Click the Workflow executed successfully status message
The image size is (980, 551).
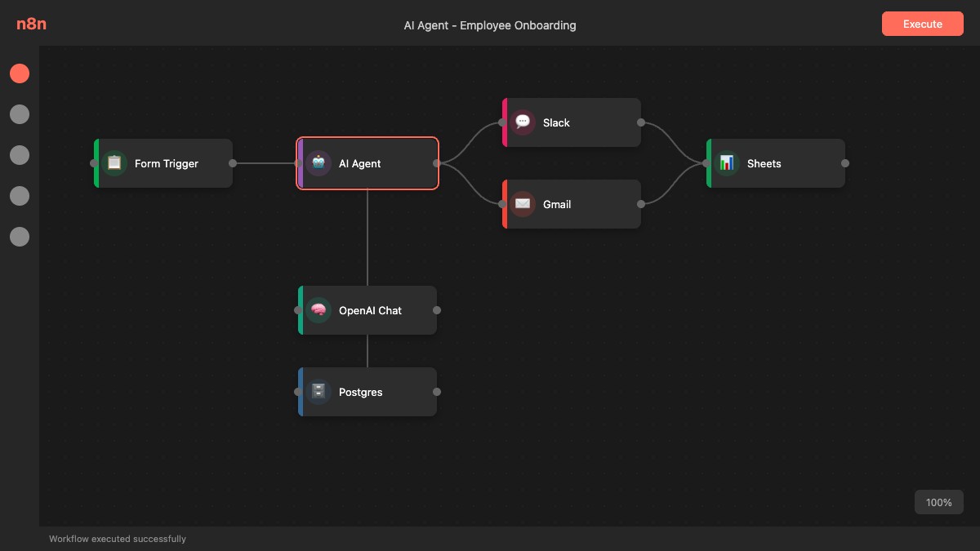(x=118, y=539)
